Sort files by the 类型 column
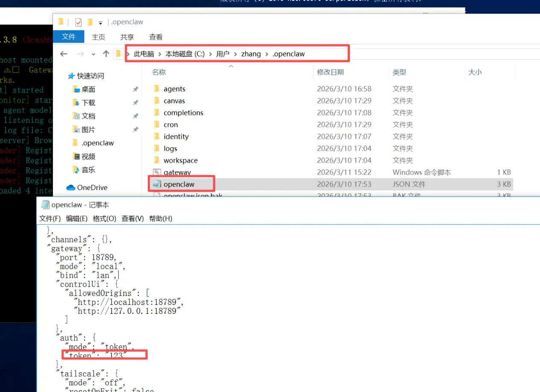 399,73
